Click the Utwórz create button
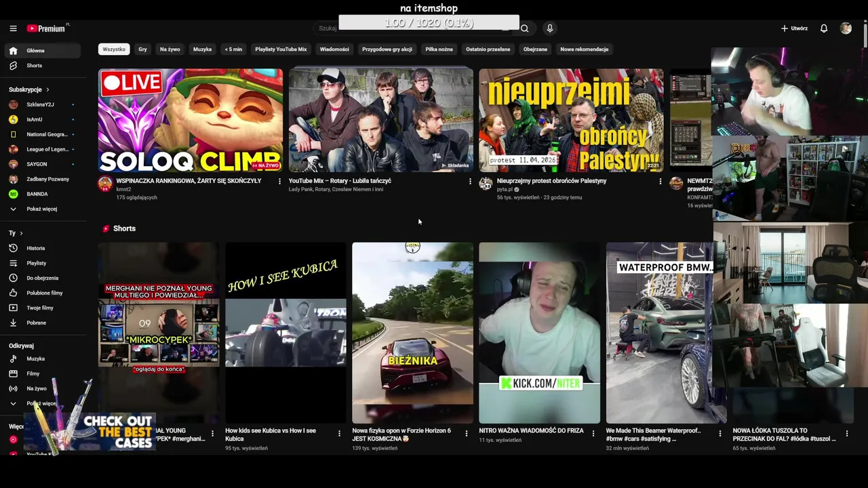Viewport: 868px width, 488px height. [794, 28]
